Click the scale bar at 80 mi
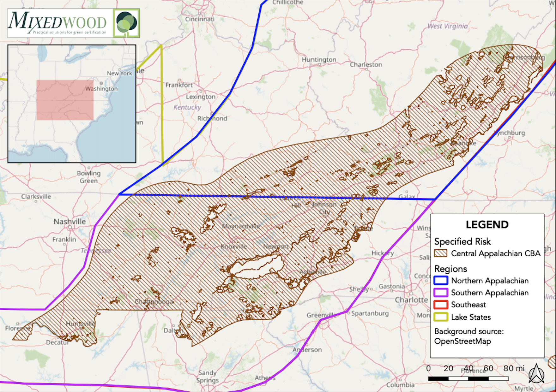This screenshot has width=556, height=392. [514, 368]
